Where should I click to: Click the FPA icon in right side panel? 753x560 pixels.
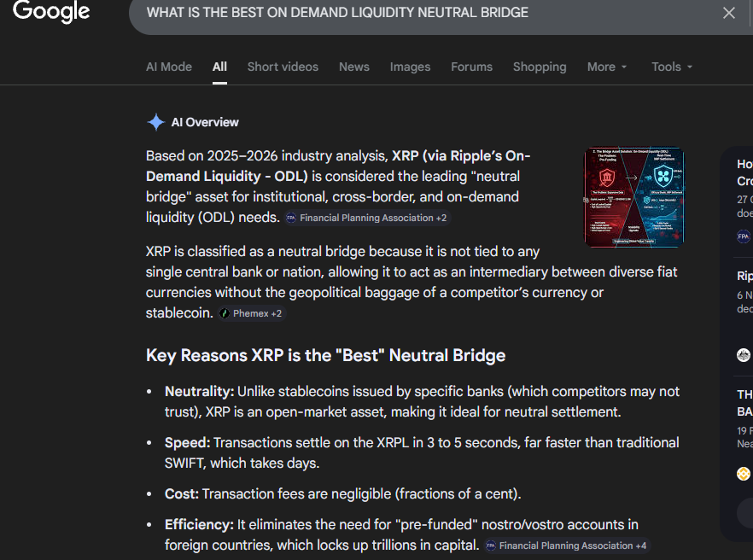(x=744, y=236)
